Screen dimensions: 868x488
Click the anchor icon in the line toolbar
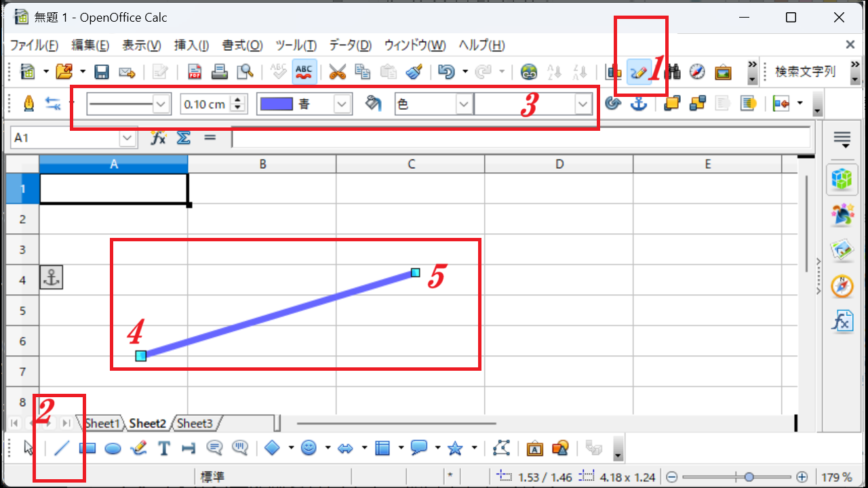tap(638, 104)
